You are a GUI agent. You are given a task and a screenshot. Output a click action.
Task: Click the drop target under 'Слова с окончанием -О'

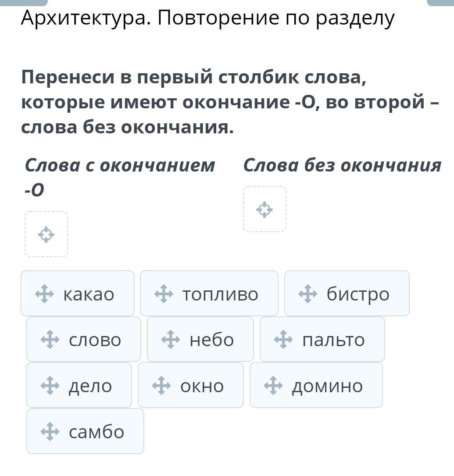(x=46, y=234)
